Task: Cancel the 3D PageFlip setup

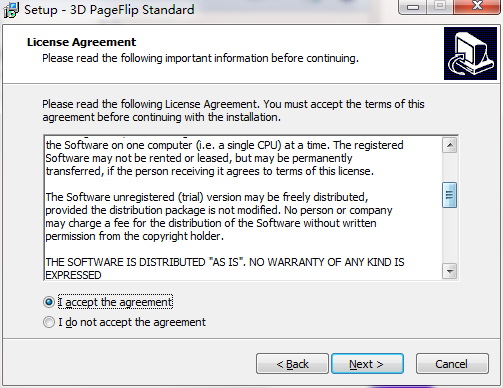Action: [452, 364]
